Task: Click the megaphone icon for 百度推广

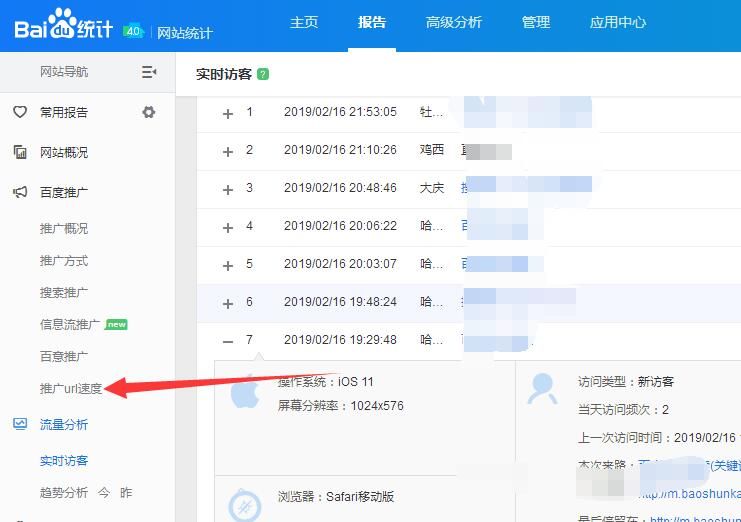Action: (x=20, y=192)
